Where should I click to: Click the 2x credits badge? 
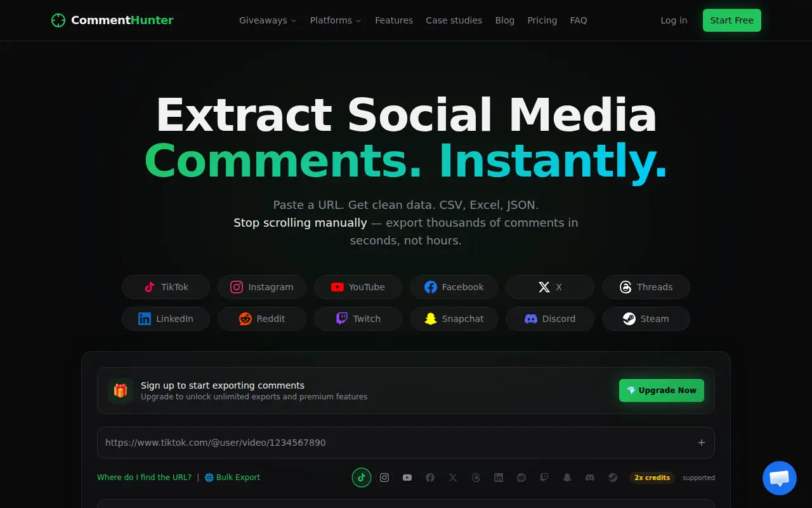click(x=652, y=478)
